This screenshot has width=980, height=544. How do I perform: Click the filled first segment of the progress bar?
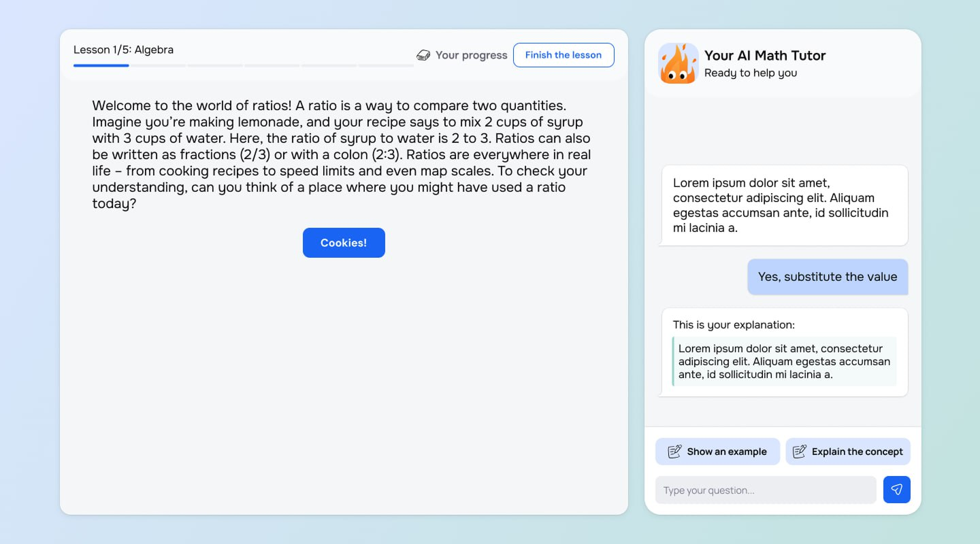coord(101,66)
